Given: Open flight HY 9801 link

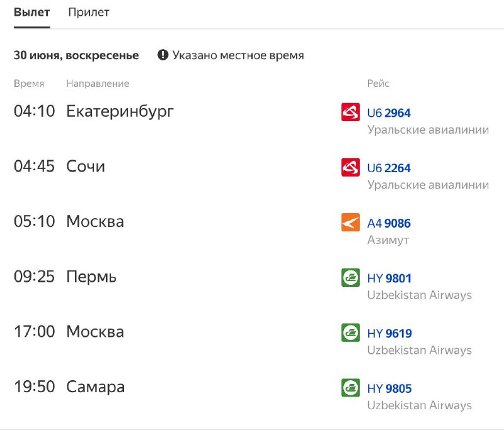Looking at the screenshot, I should click(x=389, y=278).
